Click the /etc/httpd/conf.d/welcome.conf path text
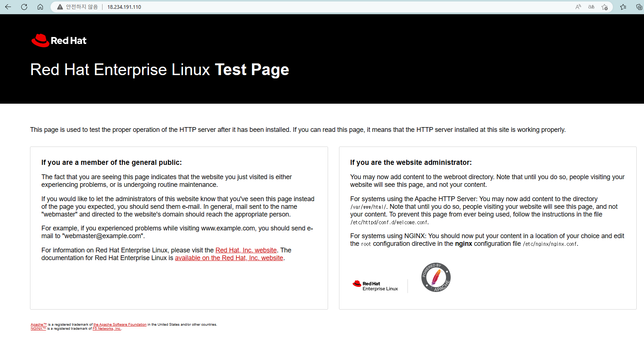This screenshot has height=344, width=644. coord(389,222)
